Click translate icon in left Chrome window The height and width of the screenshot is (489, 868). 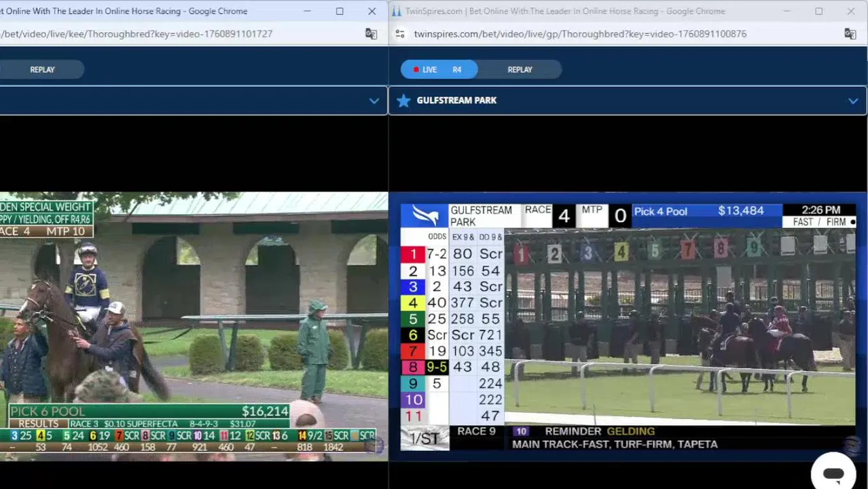point(371,33)
